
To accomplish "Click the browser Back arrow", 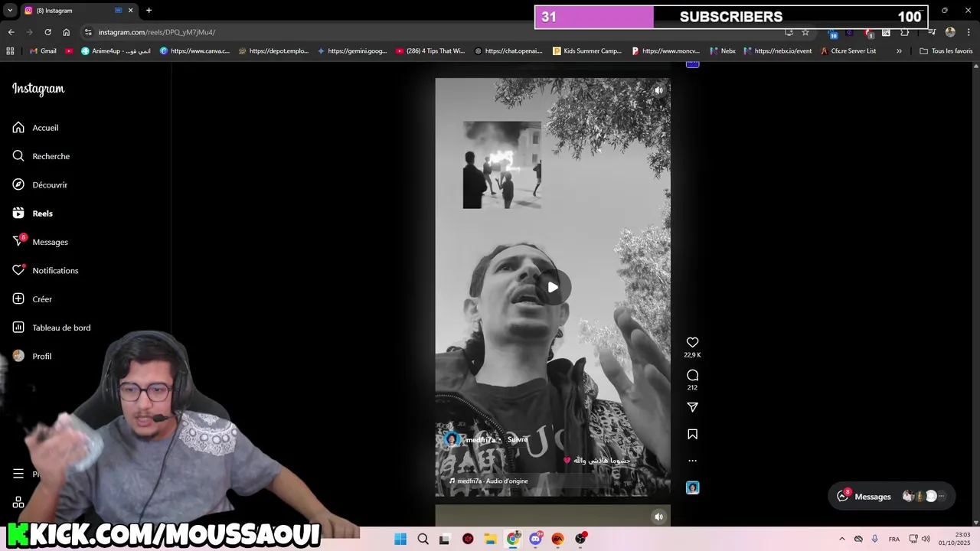I will [11, 32].
